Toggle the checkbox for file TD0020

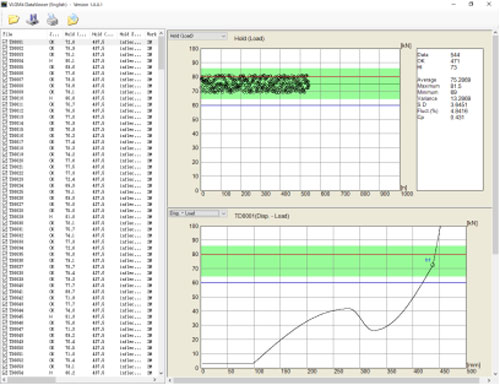(x=5, y=161)
